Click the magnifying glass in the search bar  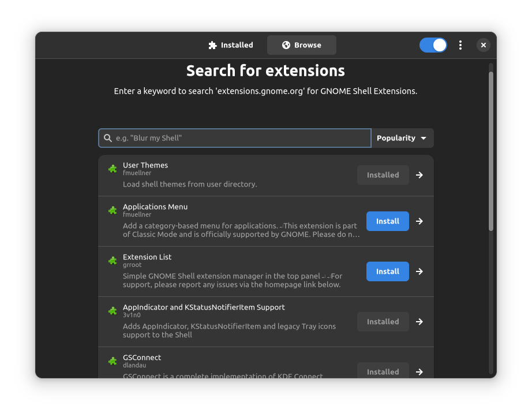108,137
